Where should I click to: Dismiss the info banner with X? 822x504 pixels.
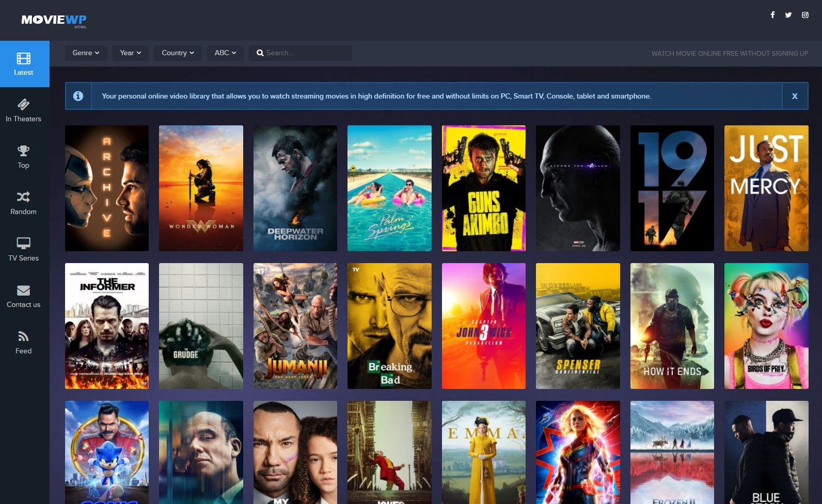[x=795, y=96]
